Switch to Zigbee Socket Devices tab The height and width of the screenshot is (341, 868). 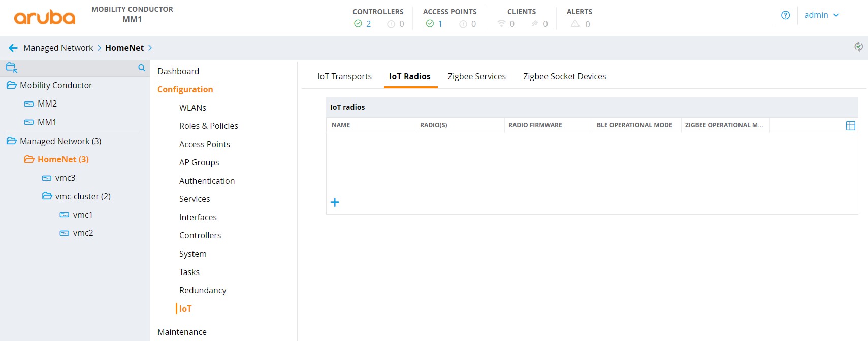coord(565,76)
